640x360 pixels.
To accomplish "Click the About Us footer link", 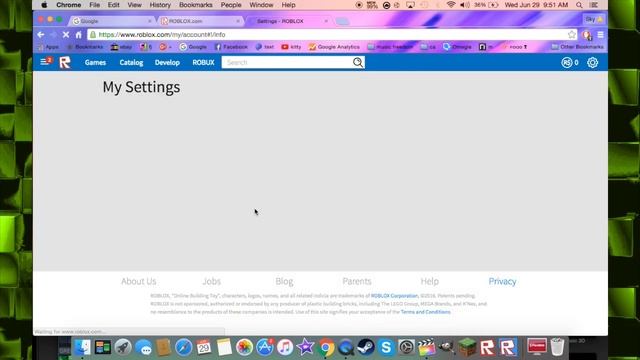I will point(138,281).
